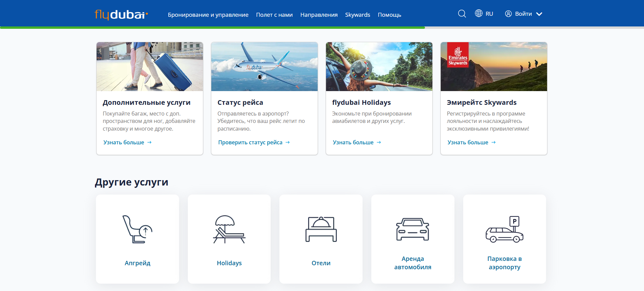Expand the Войти dropdown chevron

tap(539, 14)
